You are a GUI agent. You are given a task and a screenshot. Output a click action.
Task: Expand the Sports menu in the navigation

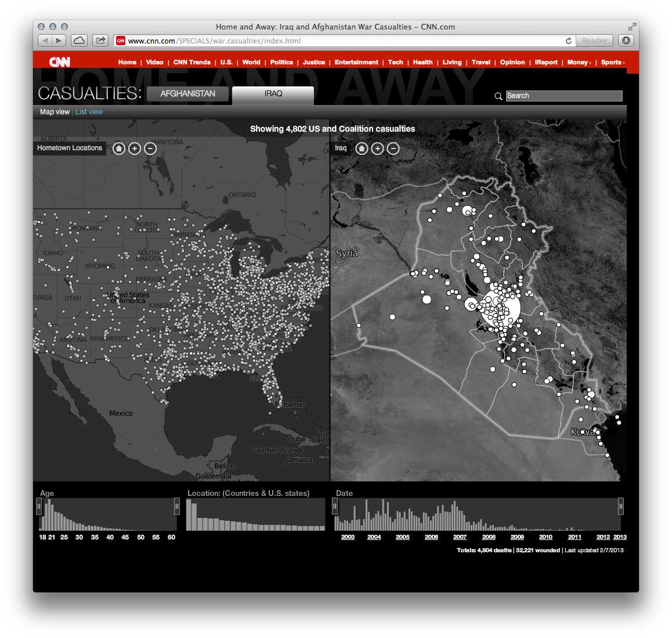pos(612,62)
